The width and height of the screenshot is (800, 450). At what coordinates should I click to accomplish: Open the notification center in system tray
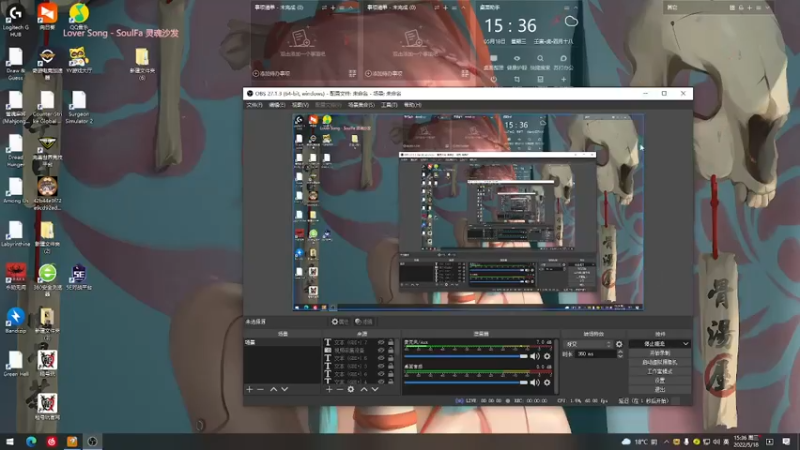786,441
